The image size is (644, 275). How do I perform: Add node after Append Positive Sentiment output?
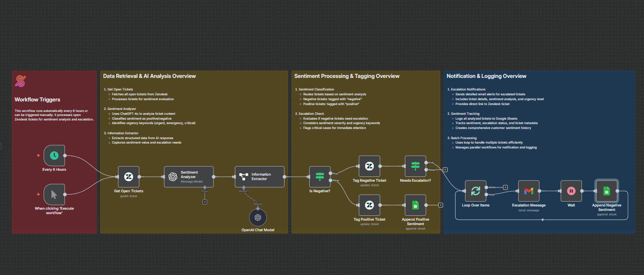point(441,205)
